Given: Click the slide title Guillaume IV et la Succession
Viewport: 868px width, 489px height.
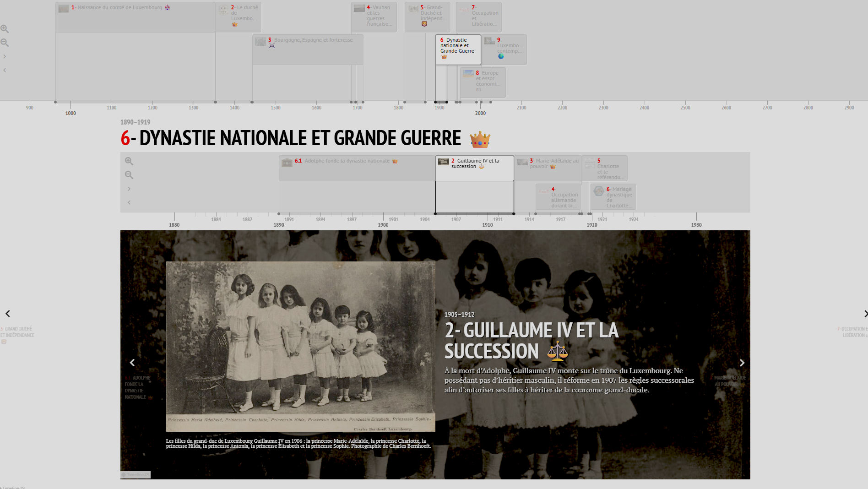Looking at the screenshot, I should click(x=531, y=341).
